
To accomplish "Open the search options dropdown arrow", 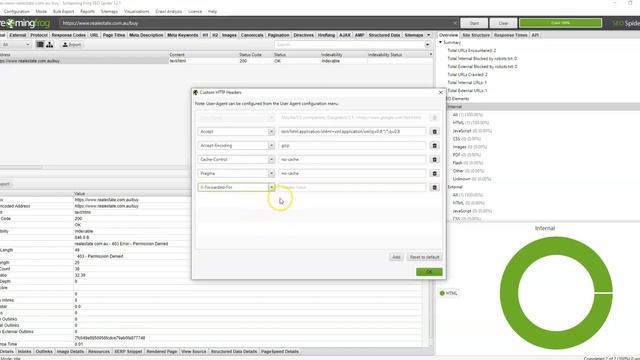I will tap(427, 44).
